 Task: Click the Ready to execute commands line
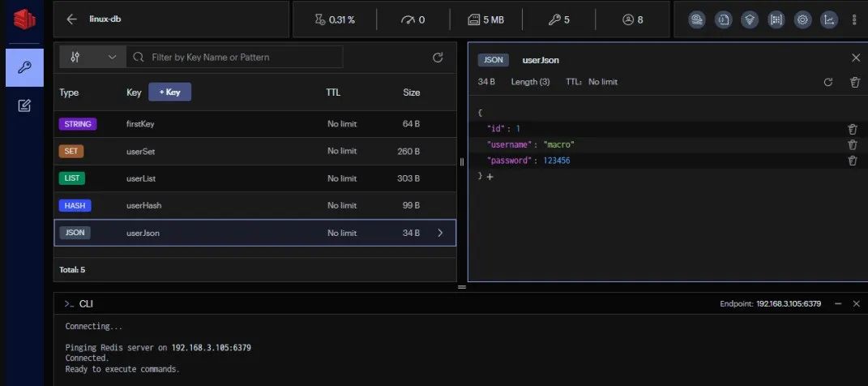point(122,369)
